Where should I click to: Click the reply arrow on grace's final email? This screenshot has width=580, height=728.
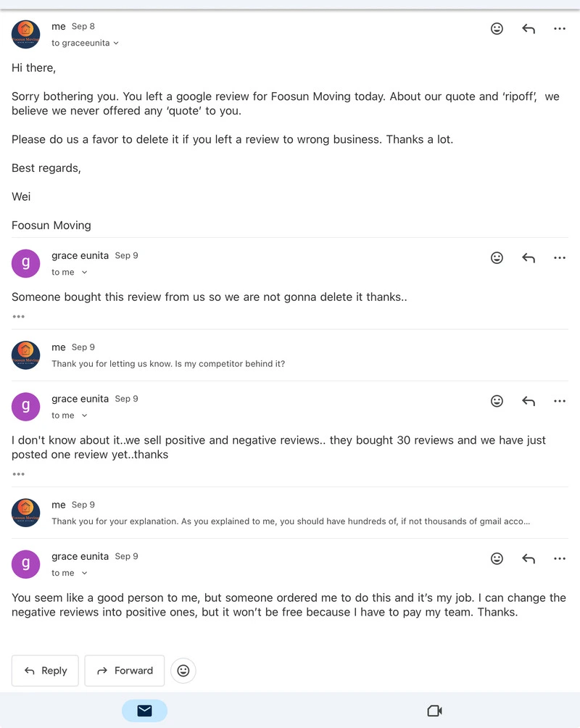(529, 558)
